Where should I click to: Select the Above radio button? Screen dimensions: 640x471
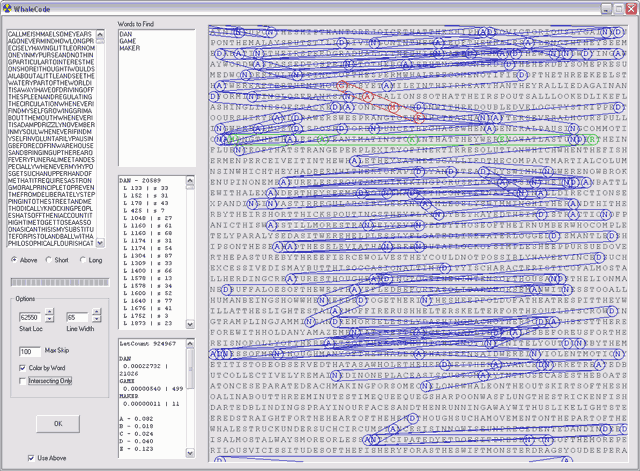[15, 260]
